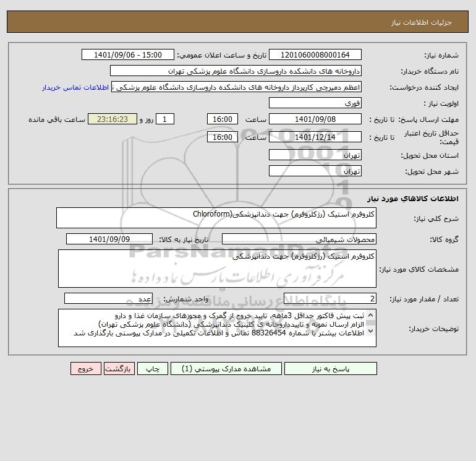Click the unit of measure field عدد

pyautogui.click(x=108, y=298)
